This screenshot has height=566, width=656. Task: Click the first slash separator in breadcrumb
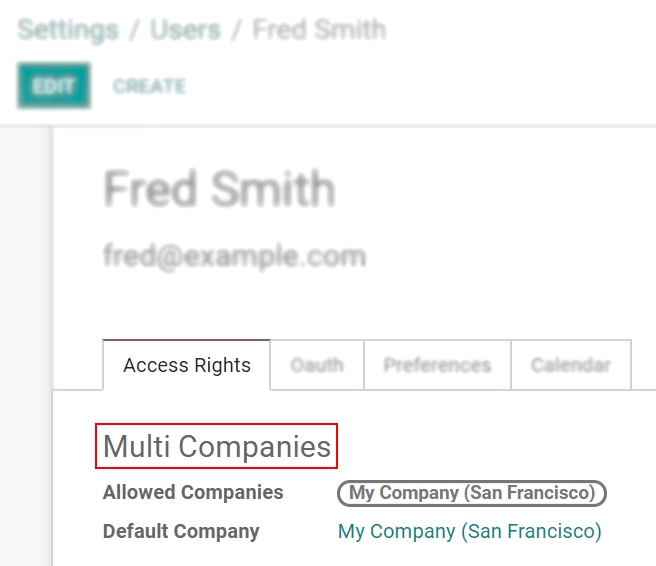(134, 29)
